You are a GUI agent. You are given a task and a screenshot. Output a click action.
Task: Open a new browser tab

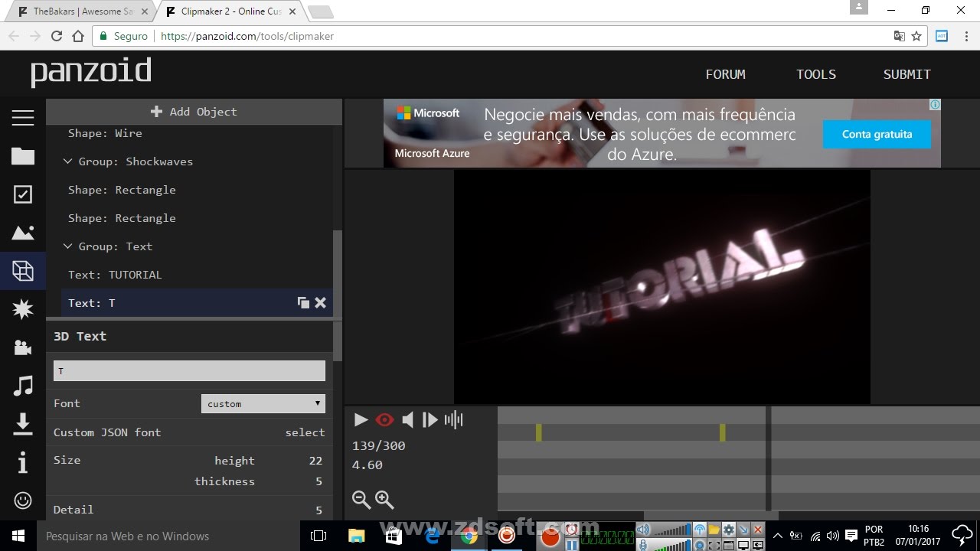coord(320,11)
